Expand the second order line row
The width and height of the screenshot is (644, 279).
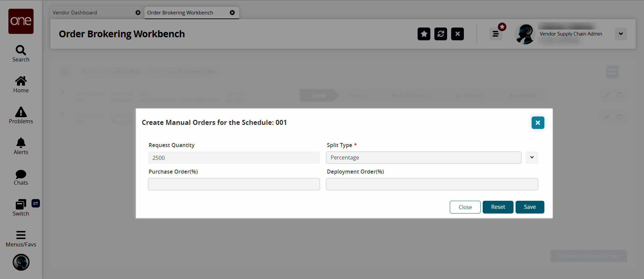pyautogui.click(x=62, y=114)
